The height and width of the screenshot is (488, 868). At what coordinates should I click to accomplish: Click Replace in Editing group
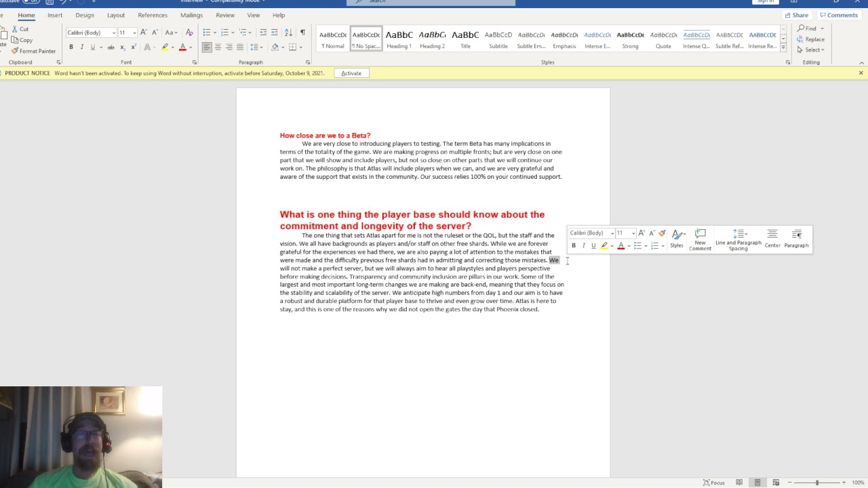click(x=811, y=39)
